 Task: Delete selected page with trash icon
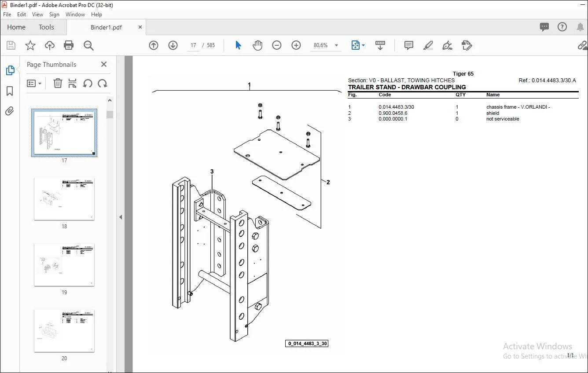[x=58, y=83]
